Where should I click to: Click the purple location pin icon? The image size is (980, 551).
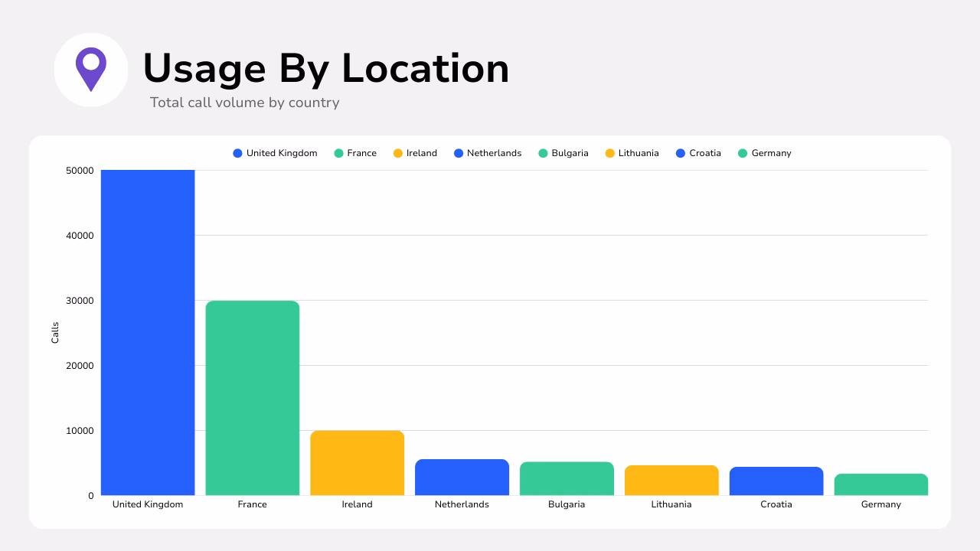coord(91,68)
